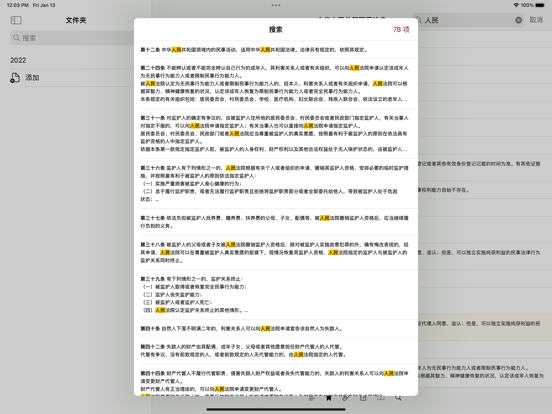The image size is (552, 414).
Task: Click background line ending 权利能力自始不存在
Action: click(x=444, y=190)
